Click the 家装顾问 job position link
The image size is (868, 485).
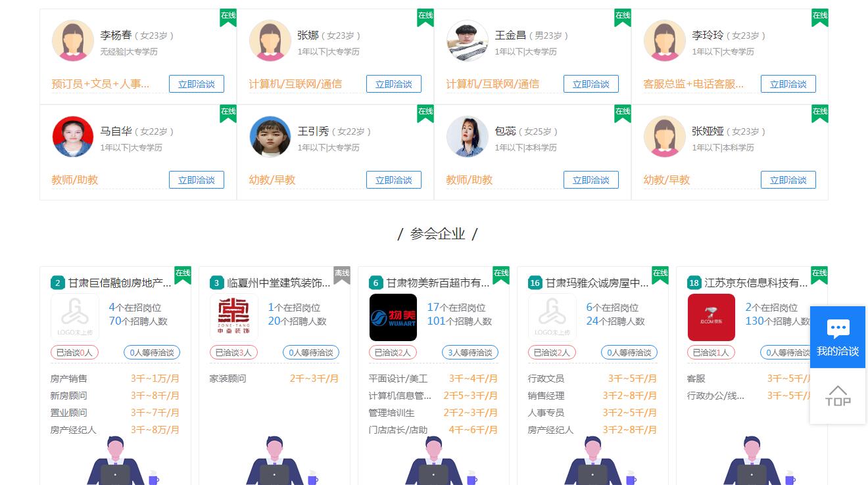tap(228, 379)
